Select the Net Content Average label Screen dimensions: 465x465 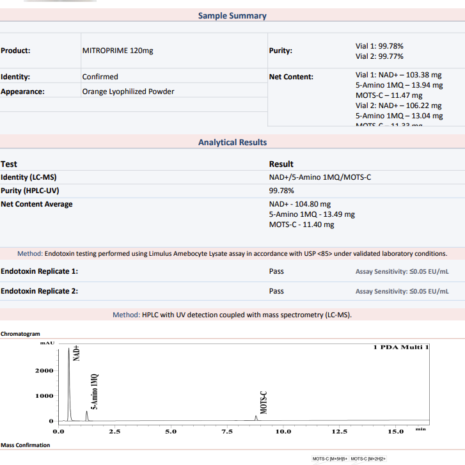coord(36,204)
